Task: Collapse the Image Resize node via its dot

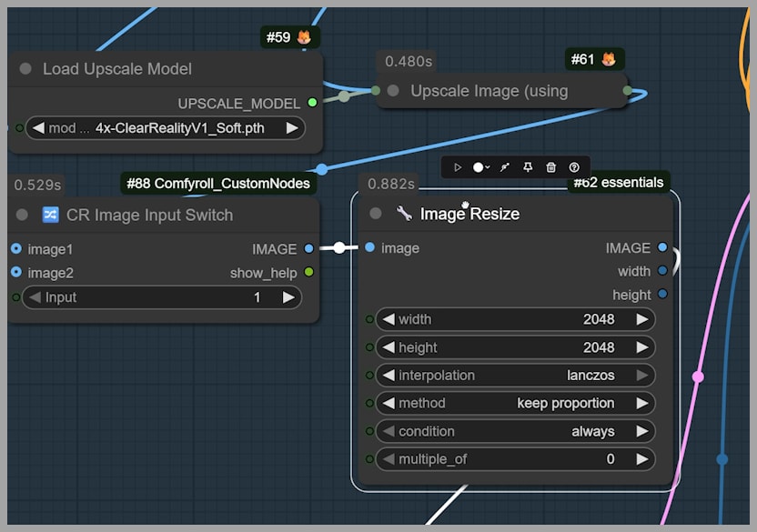Action: pyautogui.click(x=375, y=214)
